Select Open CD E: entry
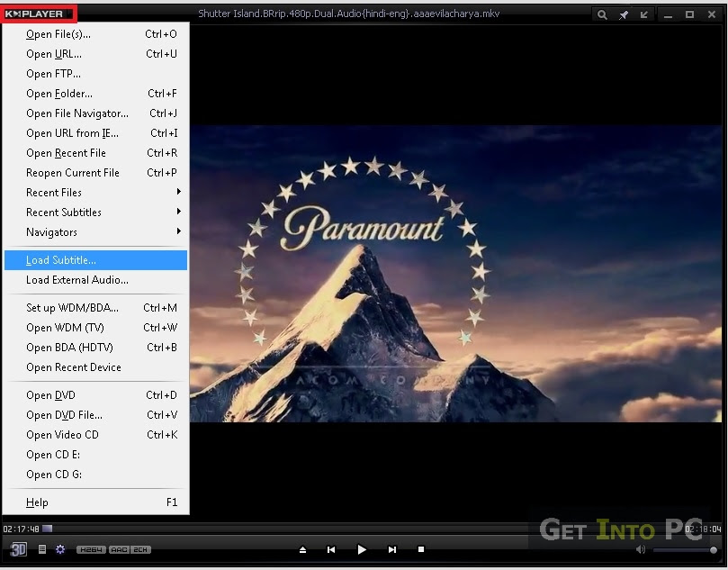The image size is (728, 570). (x=95, y=455)
